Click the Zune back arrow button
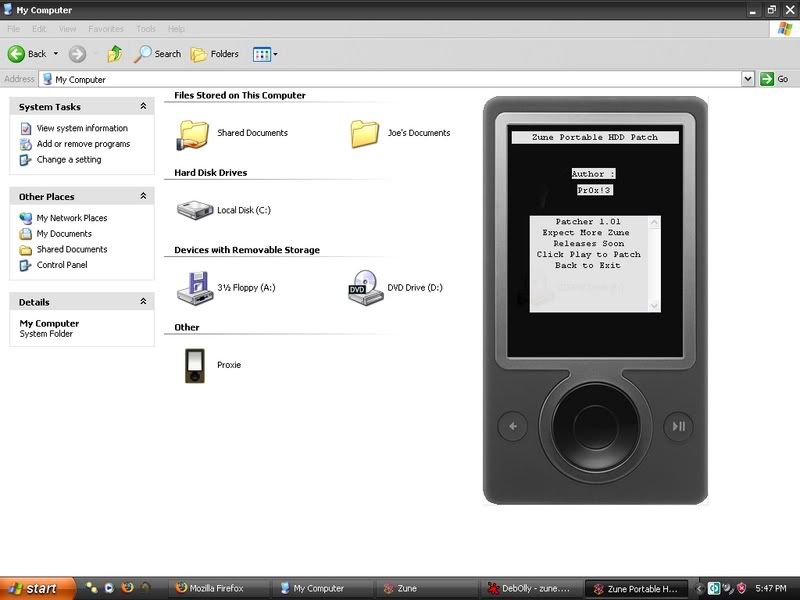800x600 pixels. point(513,426)
